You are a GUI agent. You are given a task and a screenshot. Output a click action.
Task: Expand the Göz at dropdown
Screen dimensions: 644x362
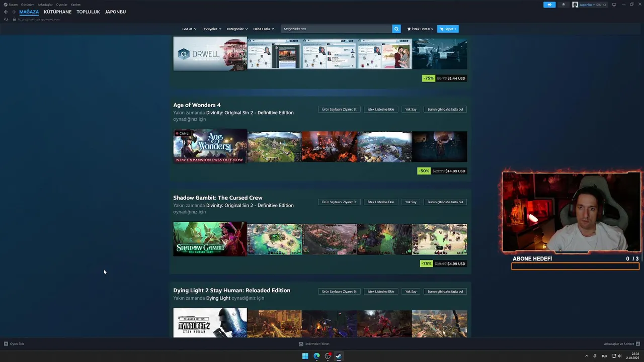[x=189, y=29]
